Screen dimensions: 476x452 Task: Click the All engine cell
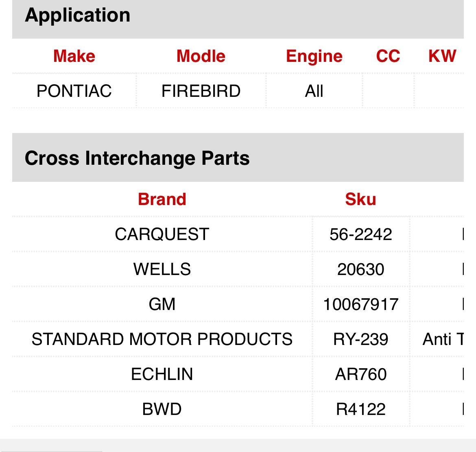coord(314,91)
